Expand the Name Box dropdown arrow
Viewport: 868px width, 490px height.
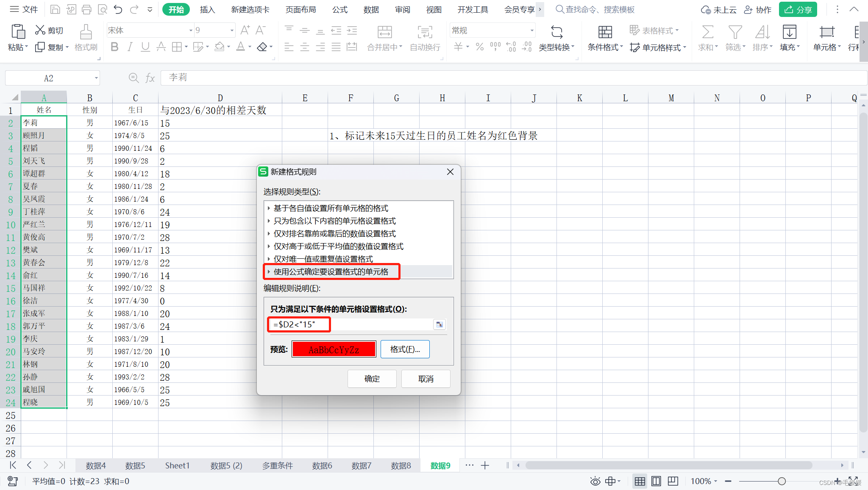[96, 78]
